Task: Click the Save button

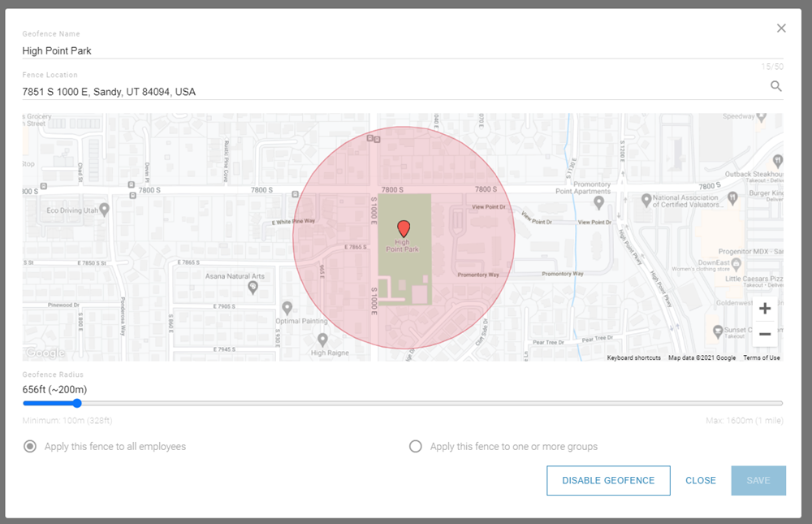Action: (x=758, y=480)
